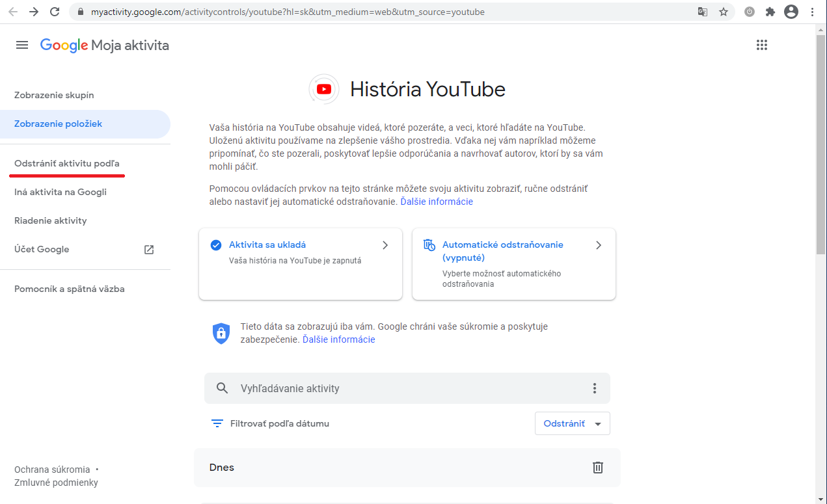The height and width of the screenshot is (504, 827).
Task: Open the three-dot menu in search bar
Action: [x=594, y=388]
